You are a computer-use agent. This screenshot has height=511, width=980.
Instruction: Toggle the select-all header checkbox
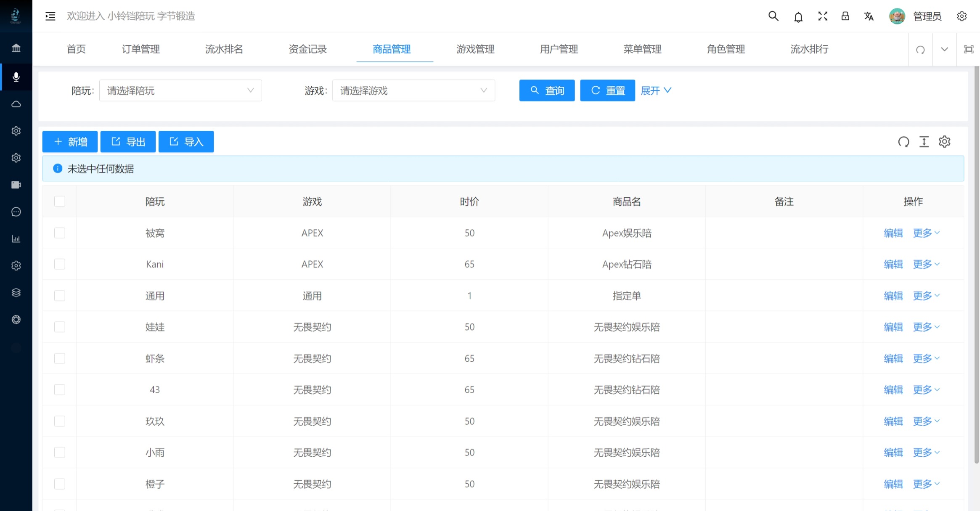click(x=60, y=201)
